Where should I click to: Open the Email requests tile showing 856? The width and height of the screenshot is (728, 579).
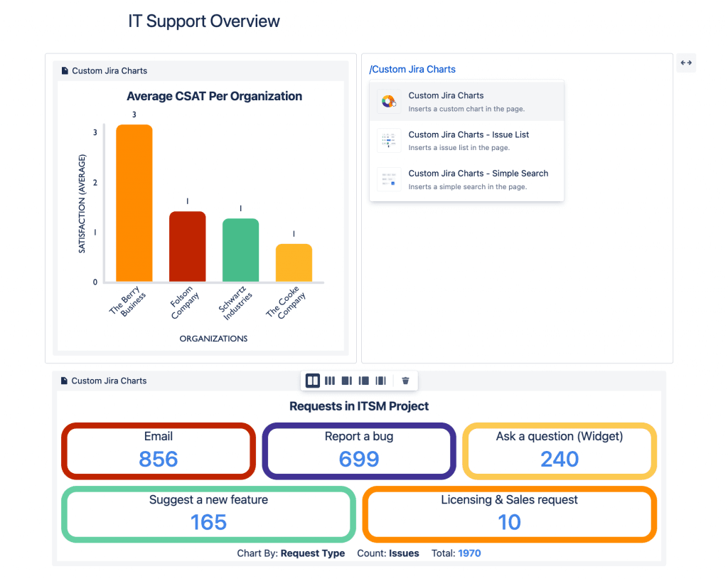click(159, 451)
